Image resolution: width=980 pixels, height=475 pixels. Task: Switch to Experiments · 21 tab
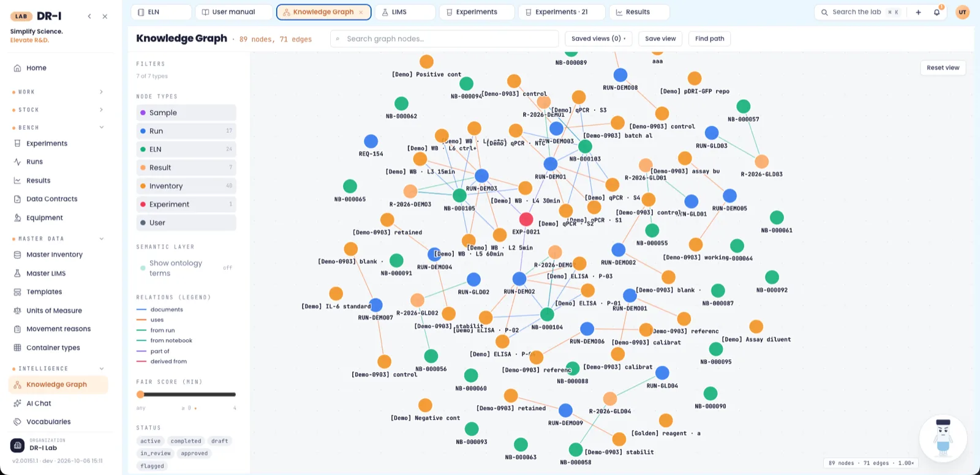[x=562, y=12]
